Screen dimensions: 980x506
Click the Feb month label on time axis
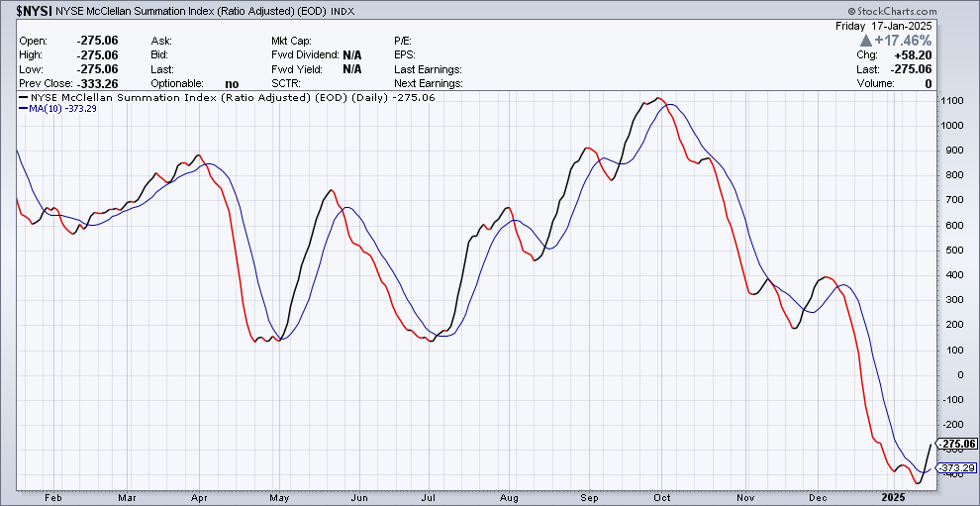53,498
